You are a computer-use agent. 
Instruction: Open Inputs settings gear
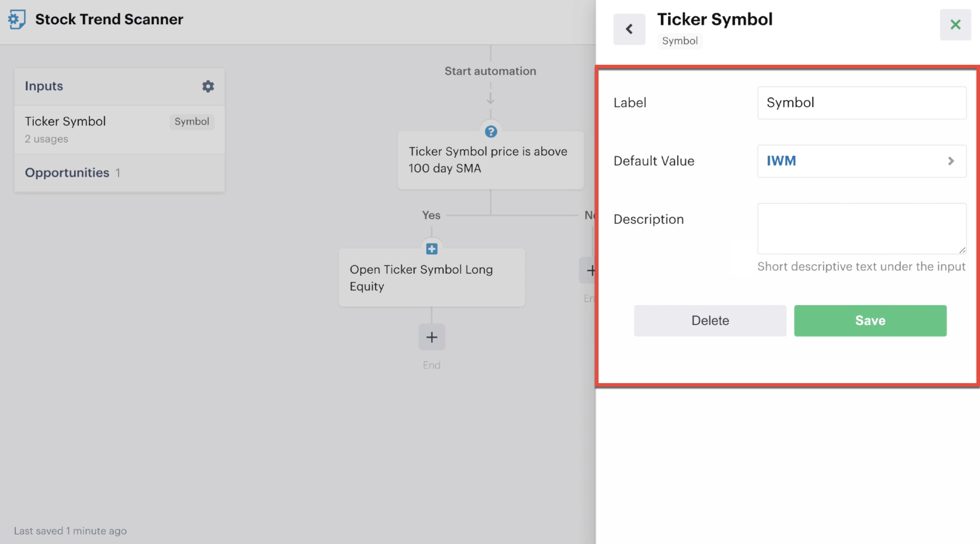coord(208,86)
